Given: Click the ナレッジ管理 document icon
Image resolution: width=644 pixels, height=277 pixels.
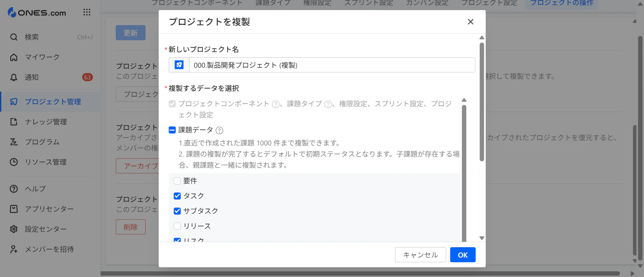Looking at the screenshot, I should (14, 122).
